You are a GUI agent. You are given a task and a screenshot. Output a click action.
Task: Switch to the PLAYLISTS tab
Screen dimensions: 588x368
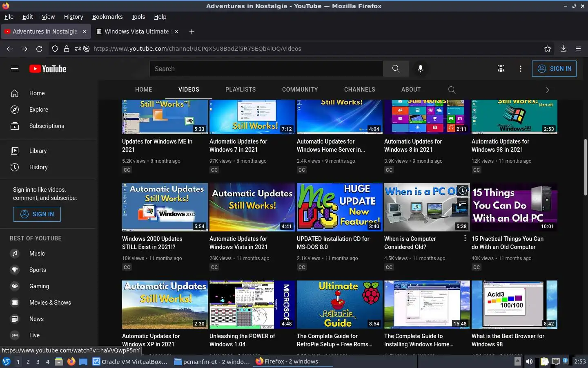(241, 90)
